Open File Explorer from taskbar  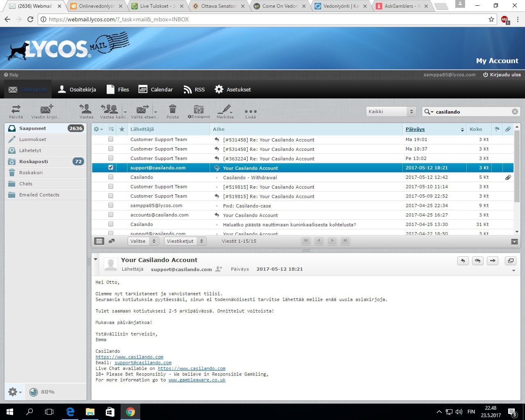tap(90, 412)
